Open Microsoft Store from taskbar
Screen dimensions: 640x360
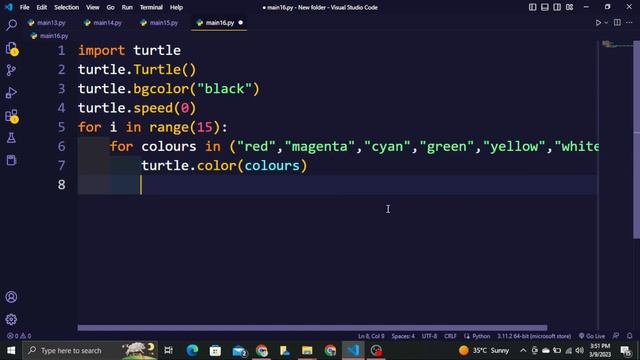tap(215, 350)
